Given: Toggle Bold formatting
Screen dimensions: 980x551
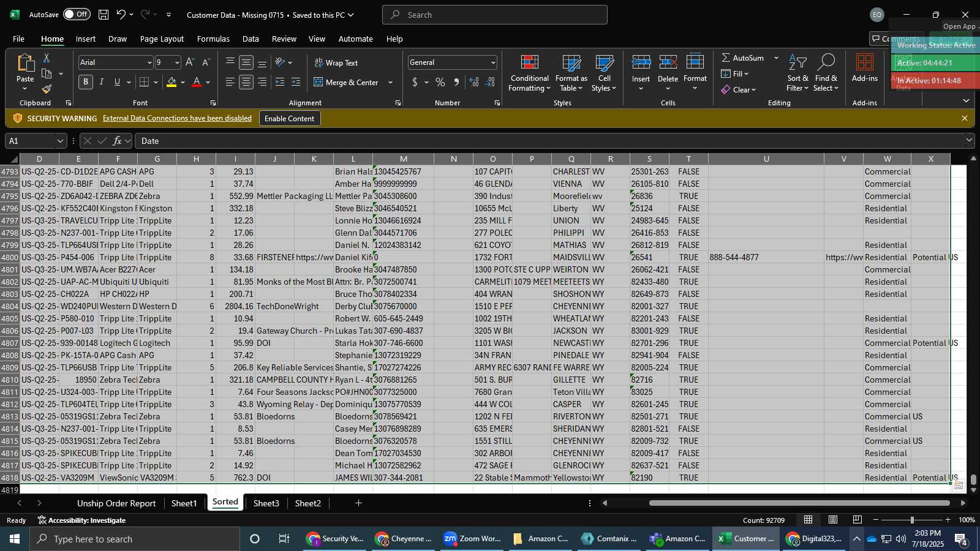Looking at the screenshot, I should click(x=86, y=82).
